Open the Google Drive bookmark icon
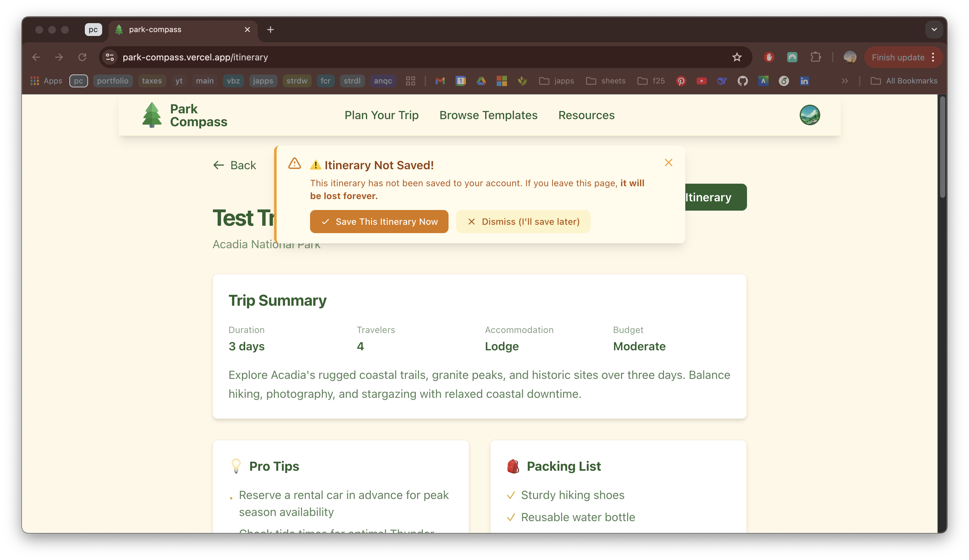This screenshot has height=560, width=969. tap(481, 81)
